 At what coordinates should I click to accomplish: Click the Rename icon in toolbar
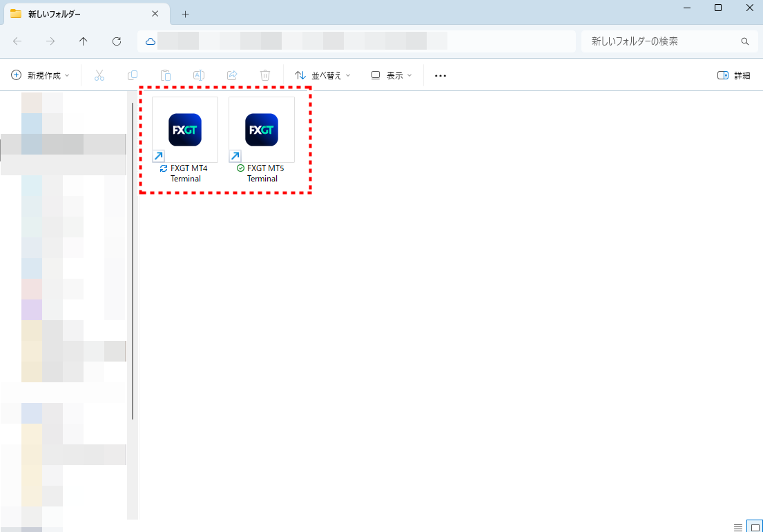pyautogui.click(x=199, y=75)
